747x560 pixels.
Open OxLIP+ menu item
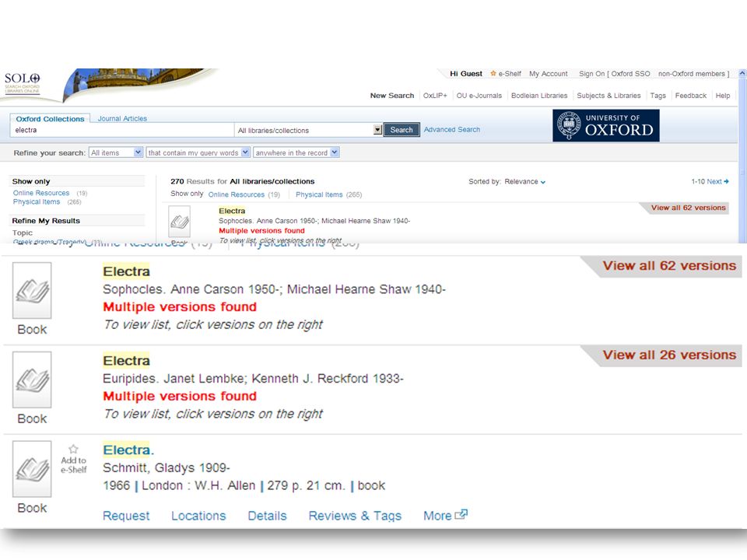click(x=435, y=95)
